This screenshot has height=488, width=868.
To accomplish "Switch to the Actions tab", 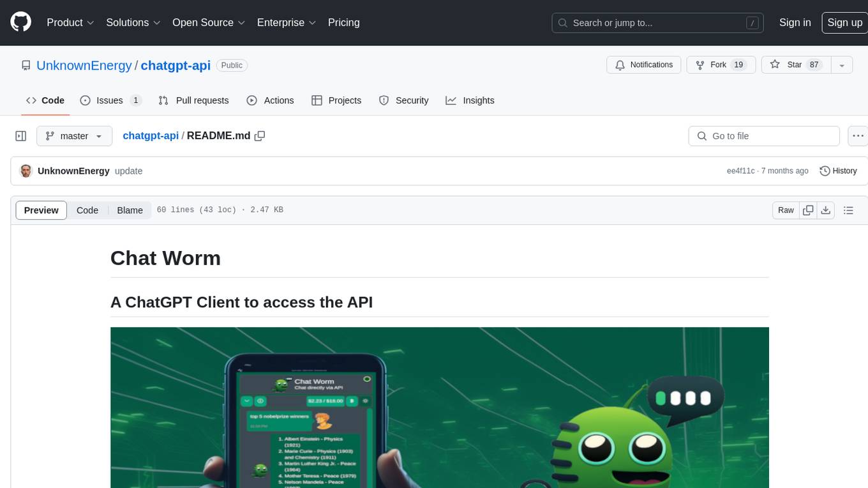I will [x=270, y=100].
